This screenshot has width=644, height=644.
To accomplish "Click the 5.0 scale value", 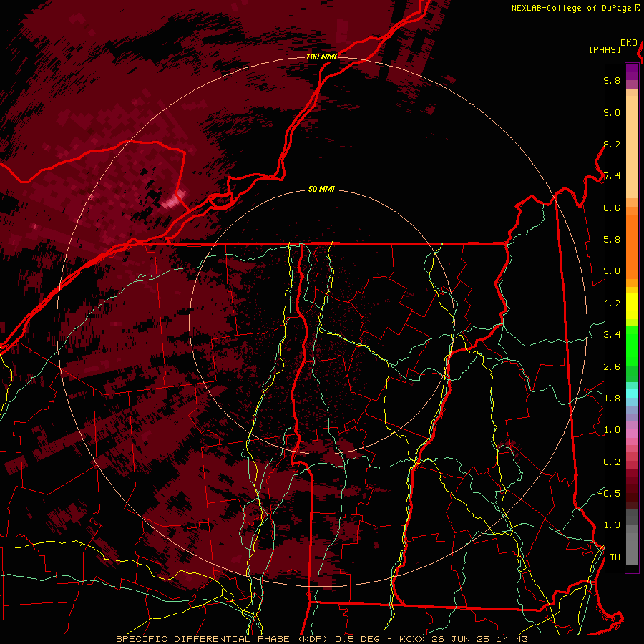I will (x=612, y=271).
